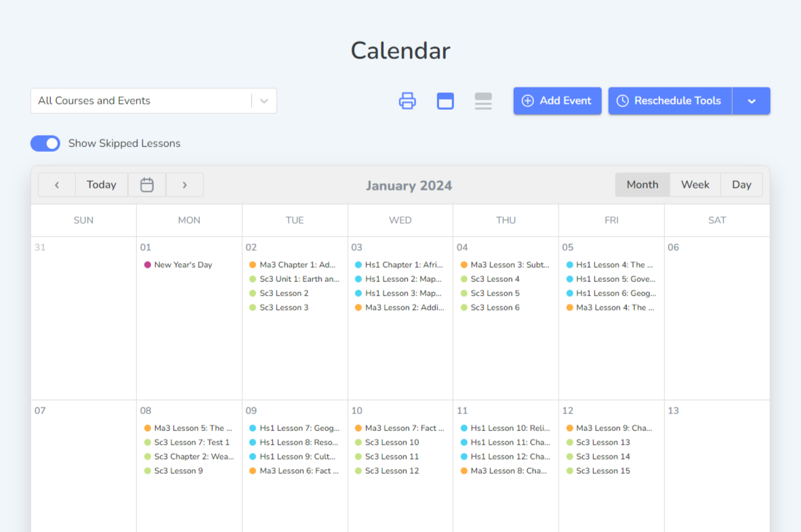
Task: Open Hs1 Chapter 1: Afri... event
Action: [399, 265]
